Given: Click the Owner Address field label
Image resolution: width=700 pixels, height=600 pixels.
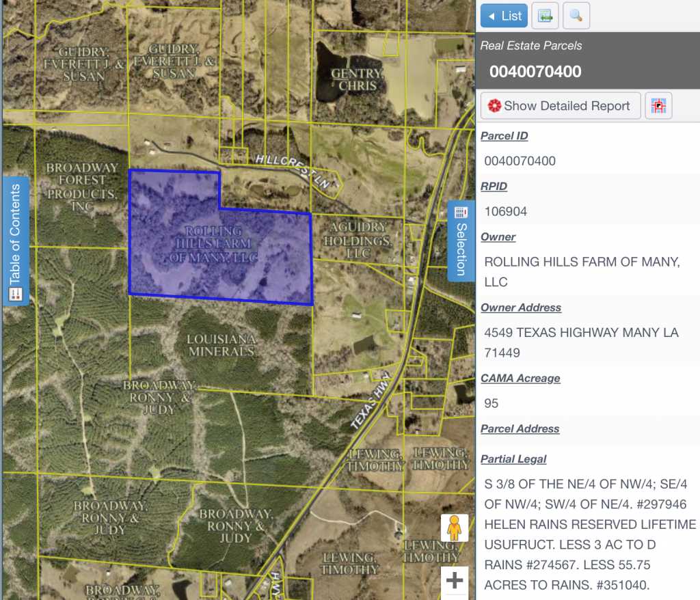Looking at the screenshot, I should (x=521, y=308).
